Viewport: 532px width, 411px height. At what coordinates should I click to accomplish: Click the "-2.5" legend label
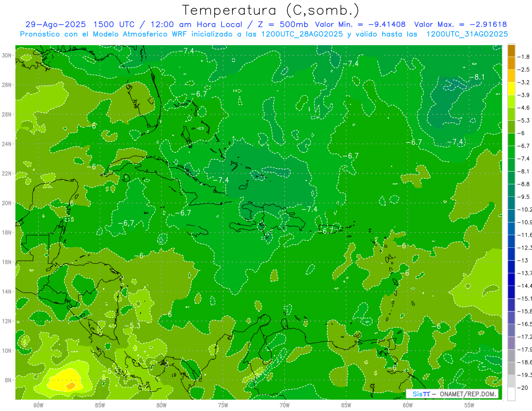(x=524, y=70)
